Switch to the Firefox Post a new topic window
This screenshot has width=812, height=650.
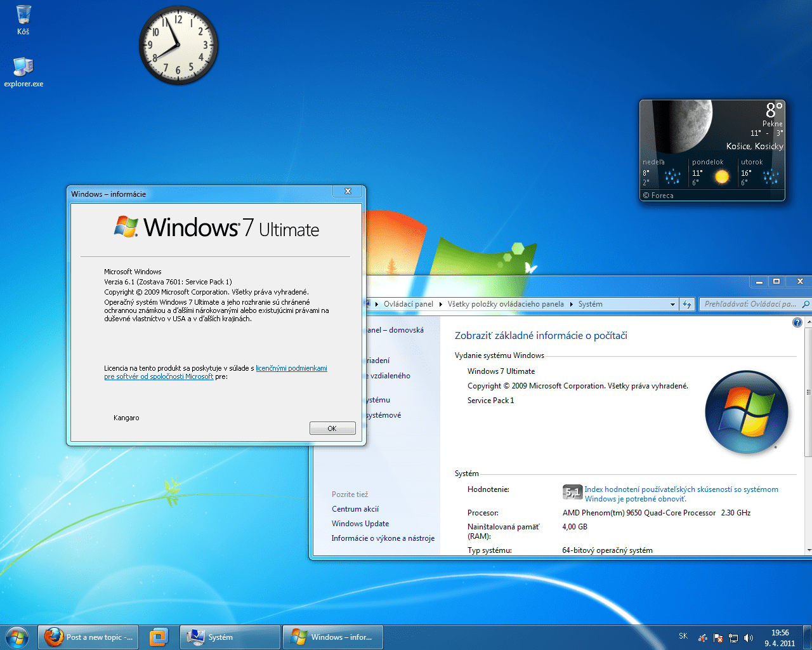click(88, 637)
